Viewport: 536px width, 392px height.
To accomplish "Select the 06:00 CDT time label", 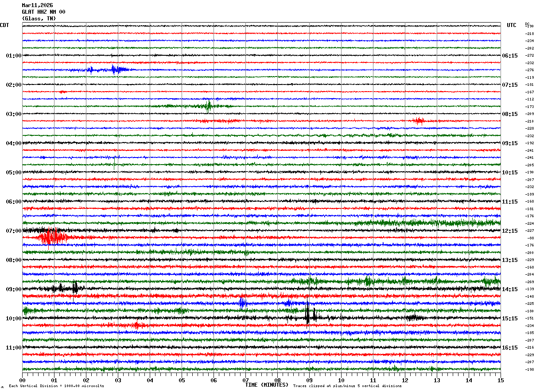I will 14,202.
